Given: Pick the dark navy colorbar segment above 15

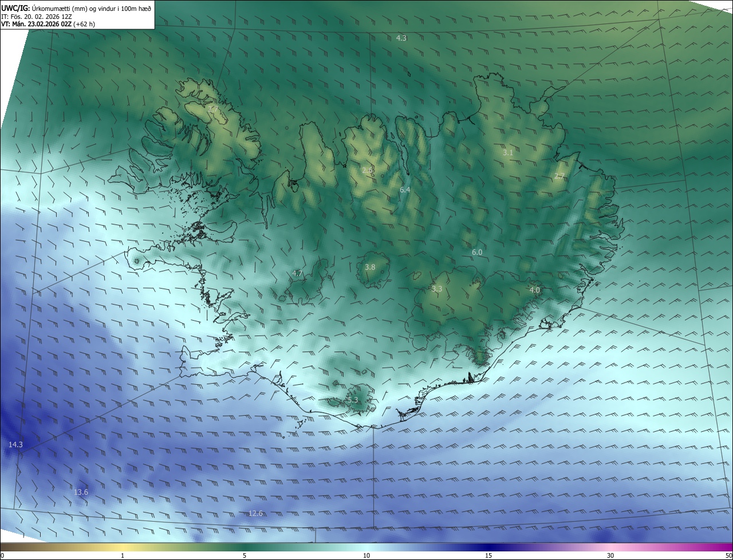Looking at the screenshot, I should coord(488,547).
